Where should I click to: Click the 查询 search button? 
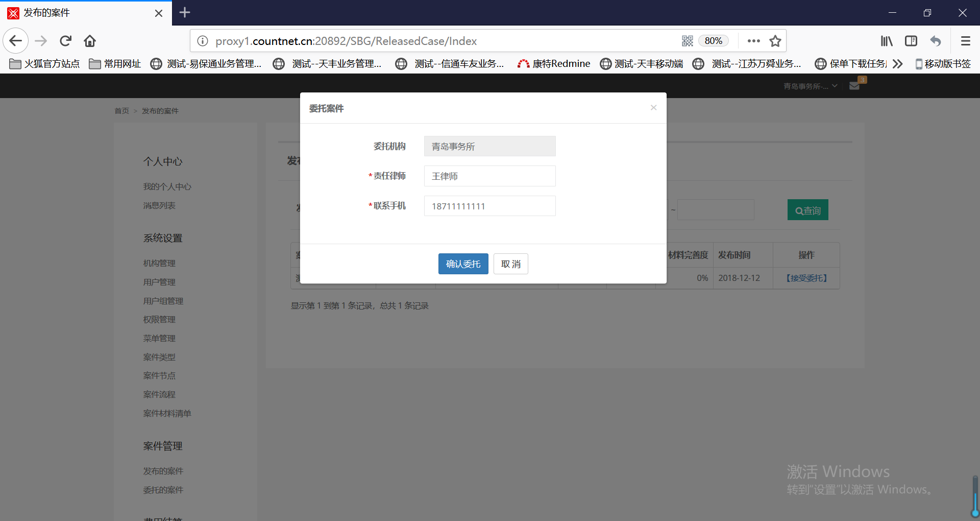pyautogui.click(x=807, y=210)
